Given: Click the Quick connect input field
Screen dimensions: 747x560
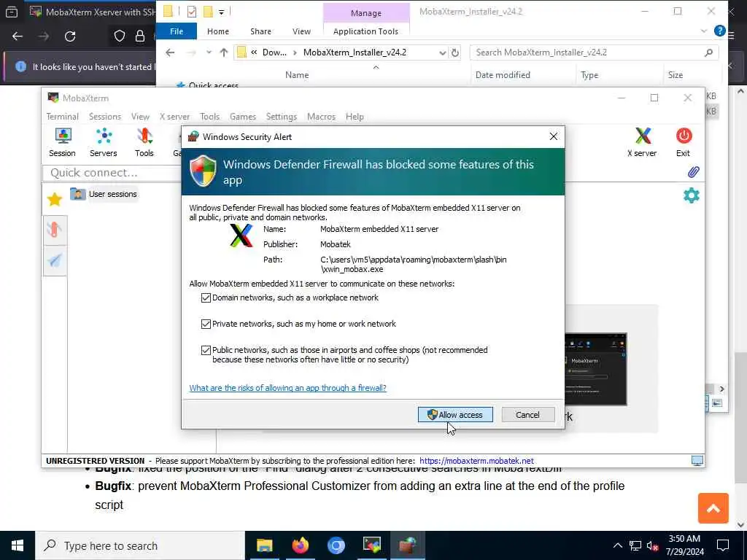Looking at the screenshot, I should [x=113, y=173].
